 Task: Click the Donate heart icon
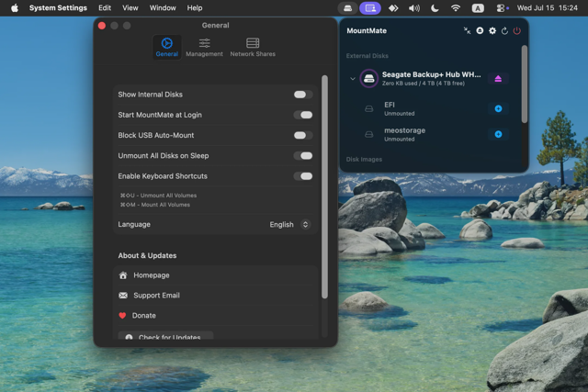122,316
